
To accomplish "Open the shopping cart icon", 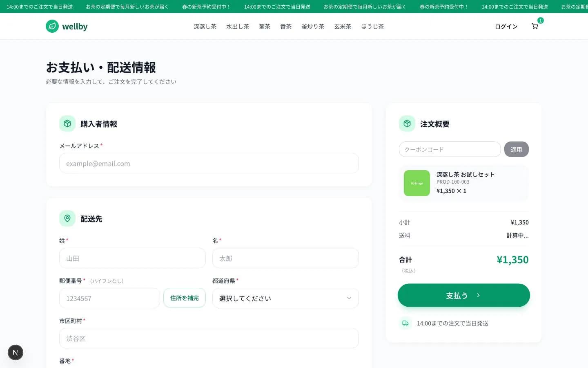I will pos(535,26).
